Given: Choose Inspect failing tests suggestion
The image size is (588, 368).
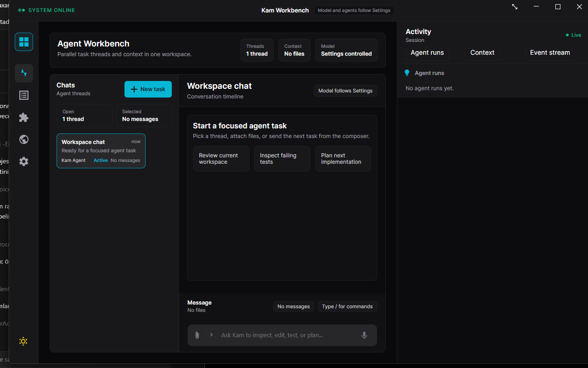Looking at the screenshot, I should tap(282, 159).
